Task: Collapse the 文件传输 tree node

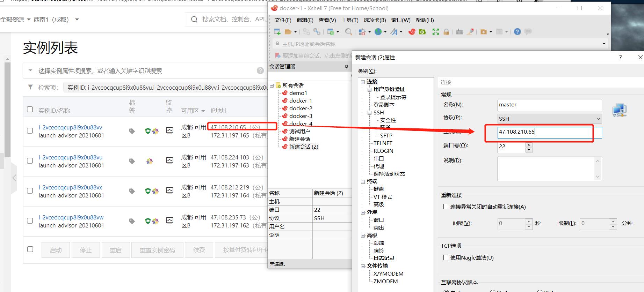Action: click(x=363, y=266)
